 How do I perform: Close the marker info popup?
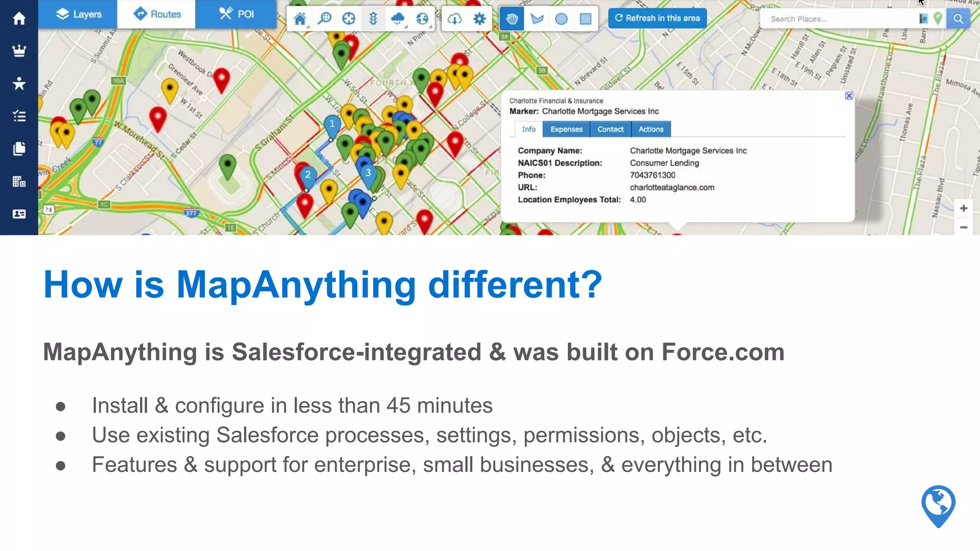click(849, 96)
